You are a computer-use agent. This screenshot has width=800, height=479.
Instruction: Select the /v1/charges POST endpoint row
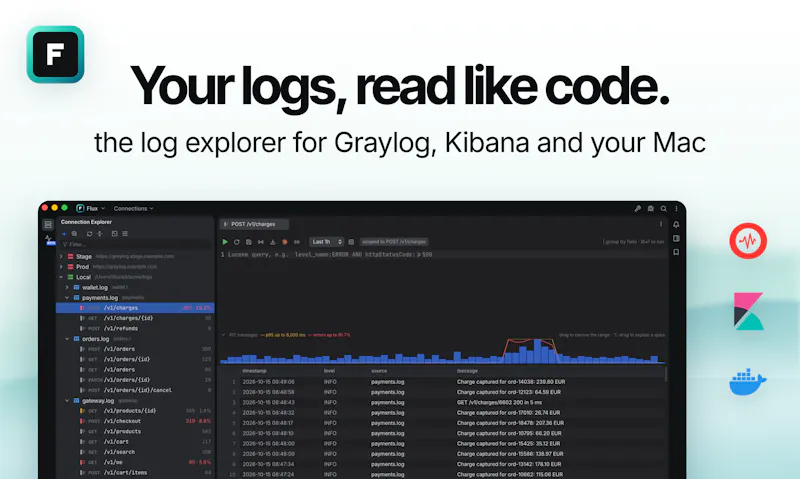[x=135, y=308]
